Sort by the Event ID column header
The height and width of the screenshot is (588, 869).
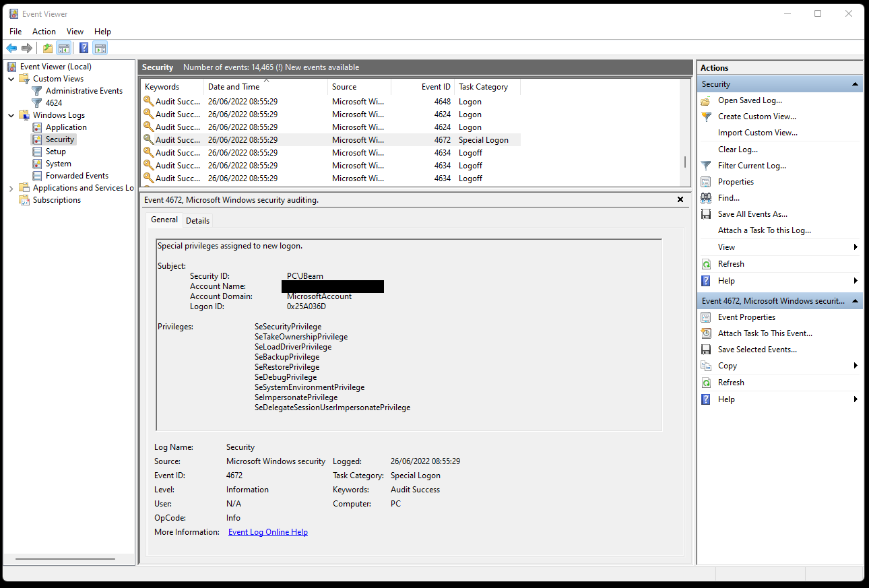coord(423,87)
